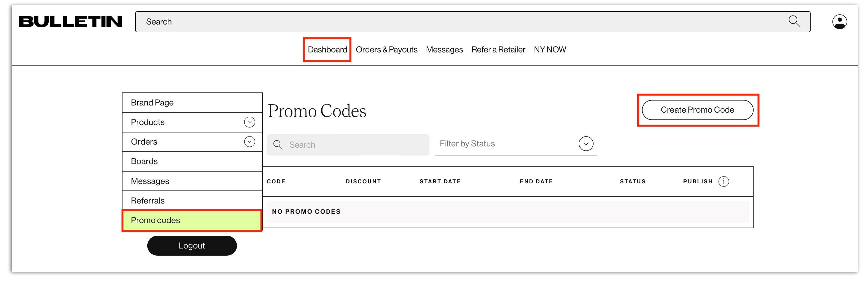Click magnifier icon in promo code search
This screenshot has height=282, width=868.
(278, 145)
